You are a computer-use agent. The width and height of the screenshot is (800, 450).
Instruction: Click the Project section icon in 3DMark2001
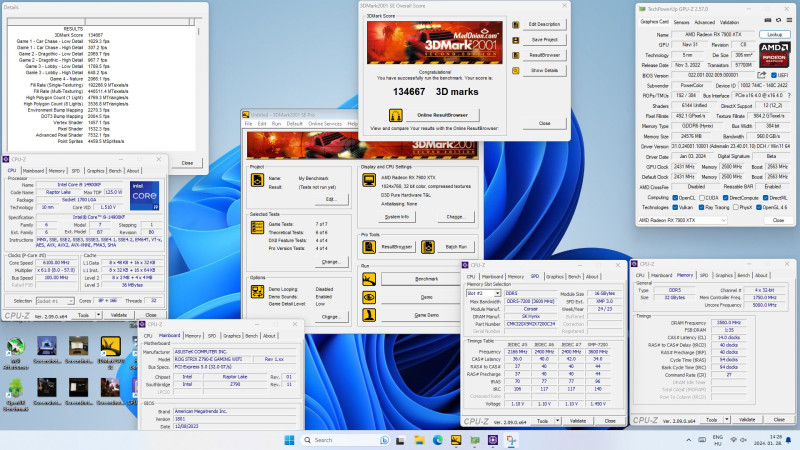click(x=258, y=180)
